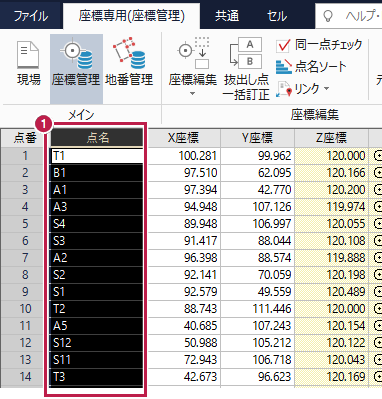Click Y coordinate value 96.623
Screen dimensions: 382x399
[x=274, y=377]
